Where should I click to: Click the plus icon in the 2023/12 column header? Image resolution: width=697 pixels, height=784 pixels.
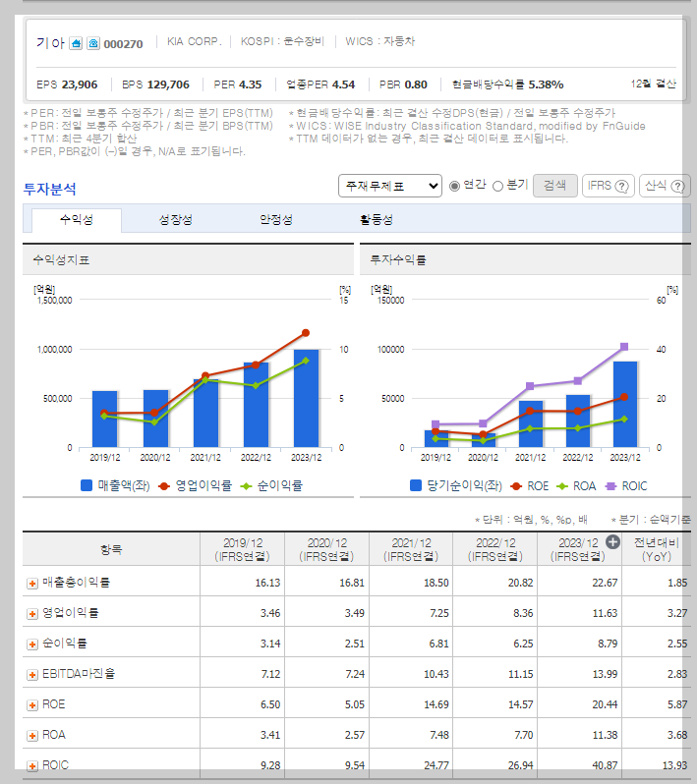612,542
